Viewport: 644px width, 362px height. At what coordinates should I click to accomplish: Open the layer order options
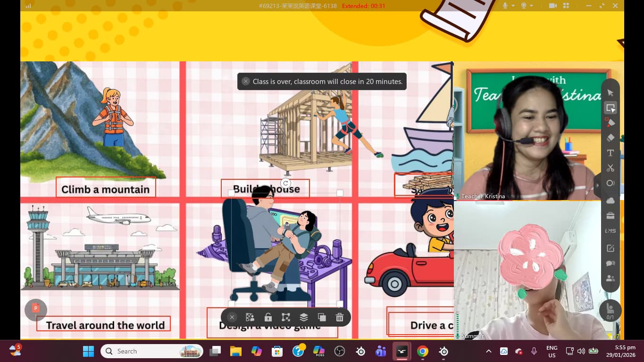tap(304, 317)
